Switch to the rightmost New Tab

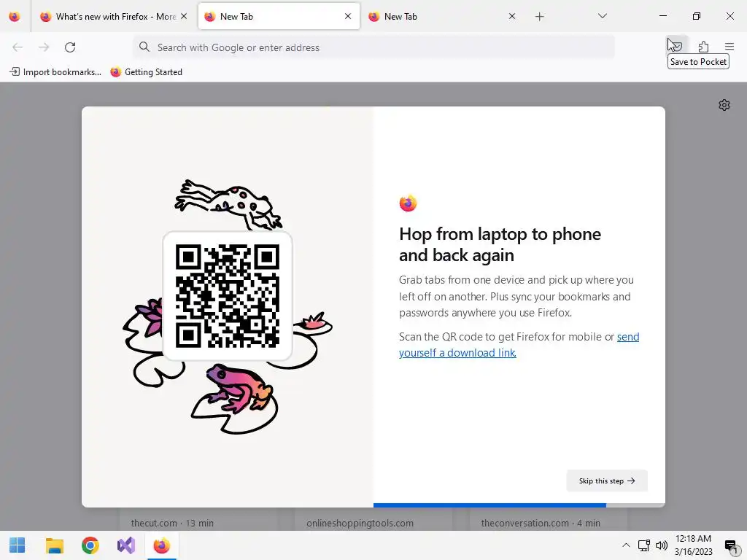(443, 17)
